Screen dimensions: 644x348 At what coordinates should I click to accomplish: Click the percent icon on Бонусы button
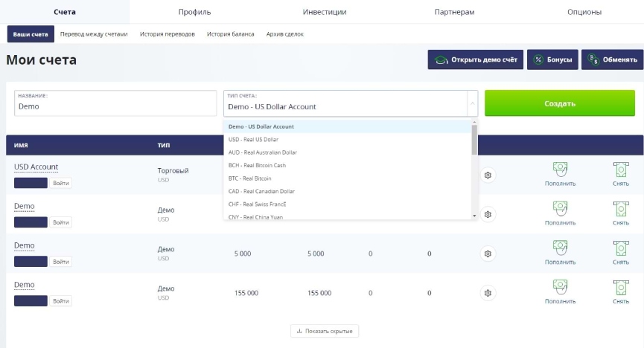538,60
